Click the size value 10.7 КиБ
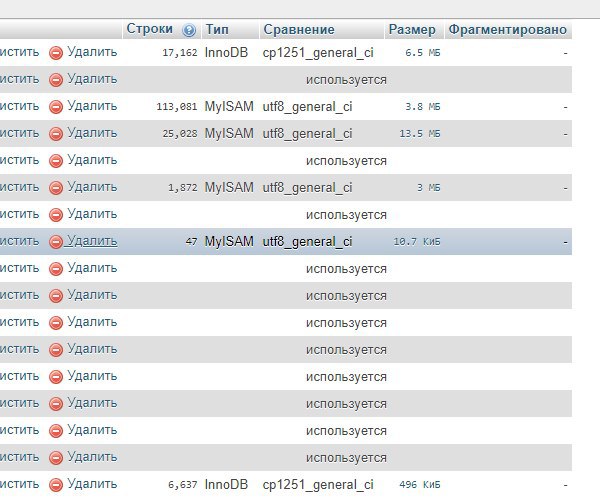 click(417, 242)
